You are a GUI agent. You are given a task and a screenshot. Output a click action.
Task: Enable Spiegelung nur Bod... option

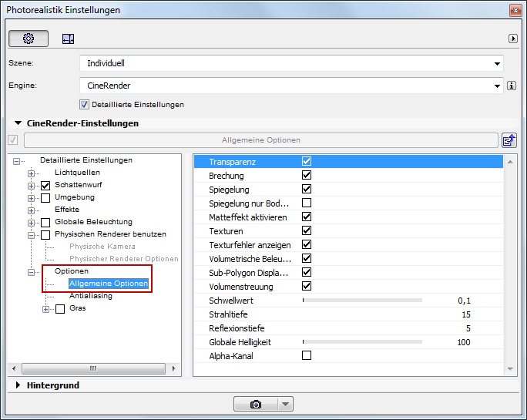[x=307, y=203]
